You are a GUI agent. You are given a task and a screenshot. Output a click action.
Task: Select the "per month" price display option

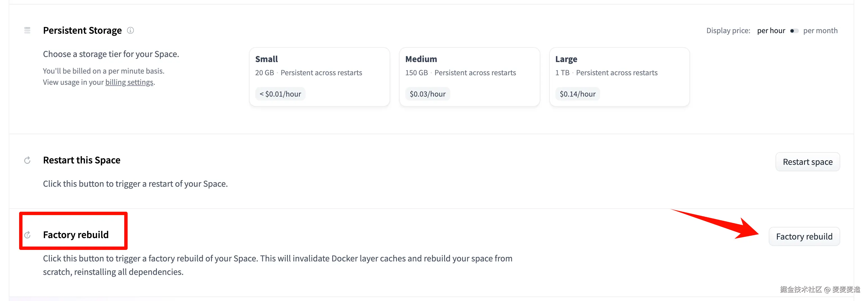tap(820, 31)
